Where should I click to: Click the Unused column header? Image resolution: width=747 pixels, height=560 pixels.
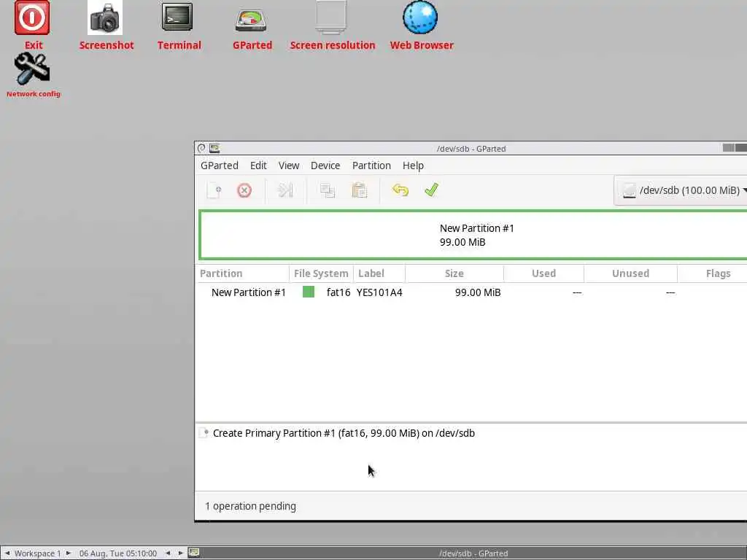point(630,273)
